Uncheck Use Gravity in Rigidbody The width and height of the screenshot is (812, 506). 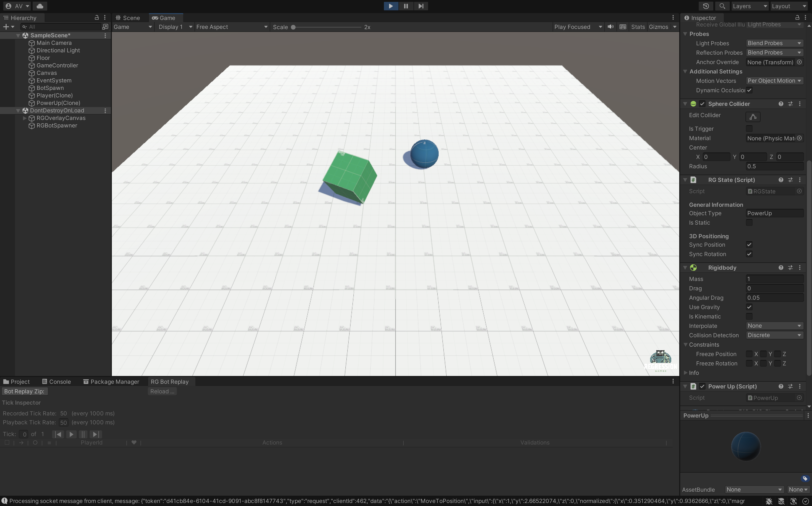coord(749,307)
